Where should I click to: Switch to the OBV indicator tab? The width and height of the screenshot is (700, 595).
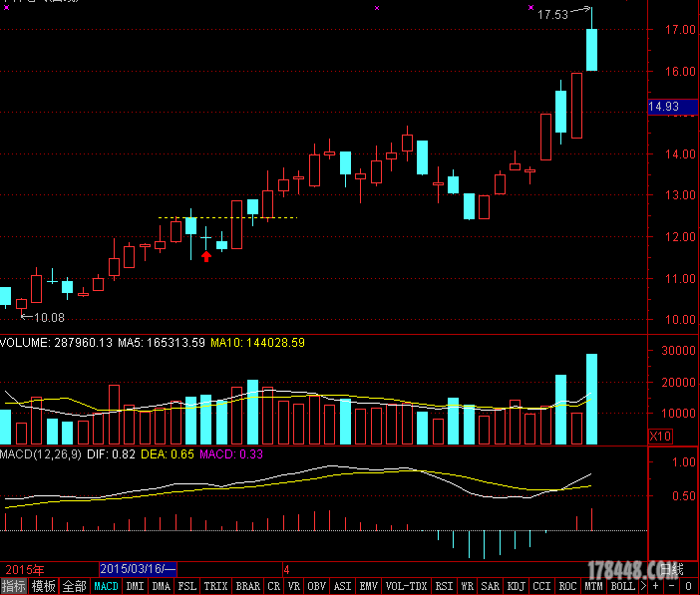click(x=316, y=586)
